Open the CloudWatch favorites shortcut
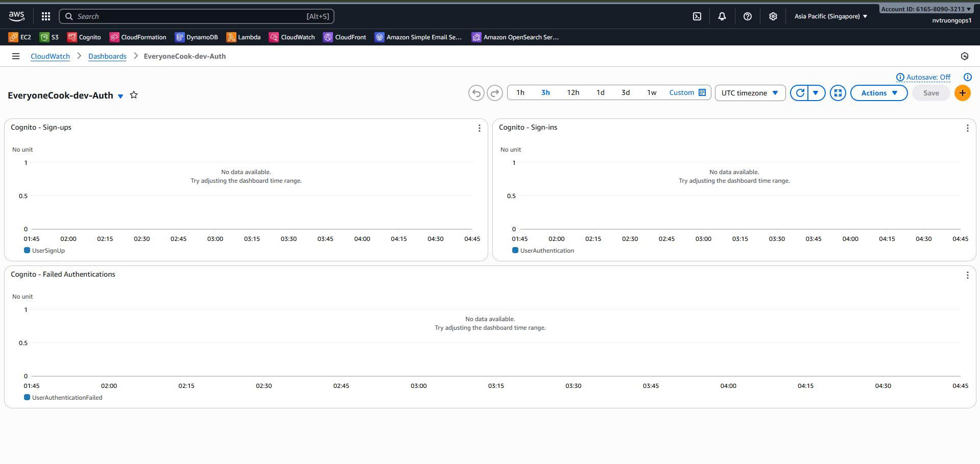Viewport: 980px width, 464px height. pyautogui.click(x=292, y=37)
